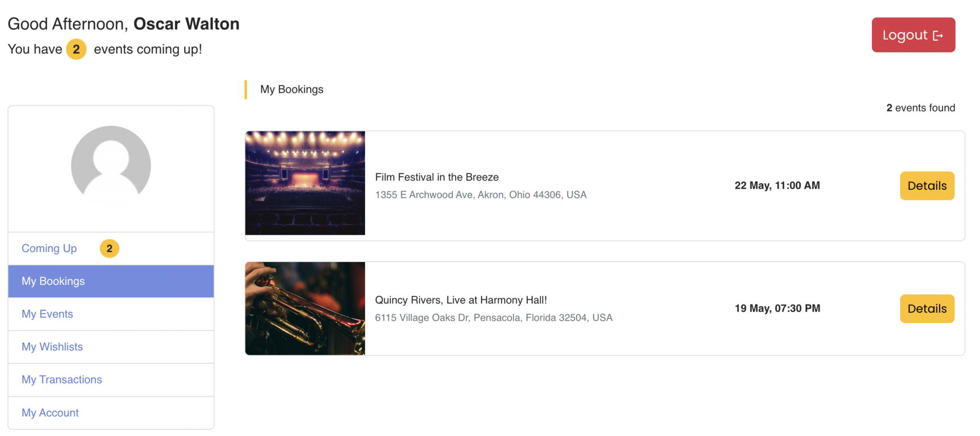Click the events count badge in the greeting
This screenshot has height=436, width=980.
point(76,49)
